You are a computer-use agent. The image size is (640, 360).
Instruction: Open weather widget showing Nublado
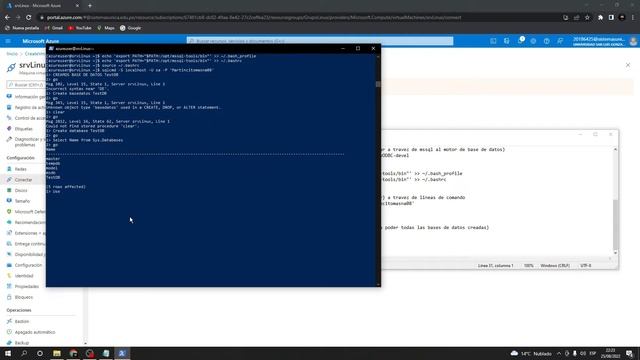point(531,353)
